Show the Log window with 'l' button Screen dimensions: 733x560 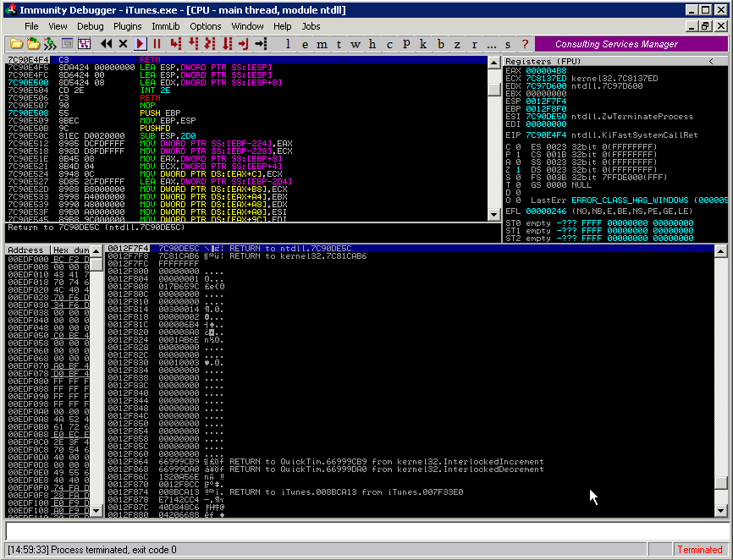point(288,44)
